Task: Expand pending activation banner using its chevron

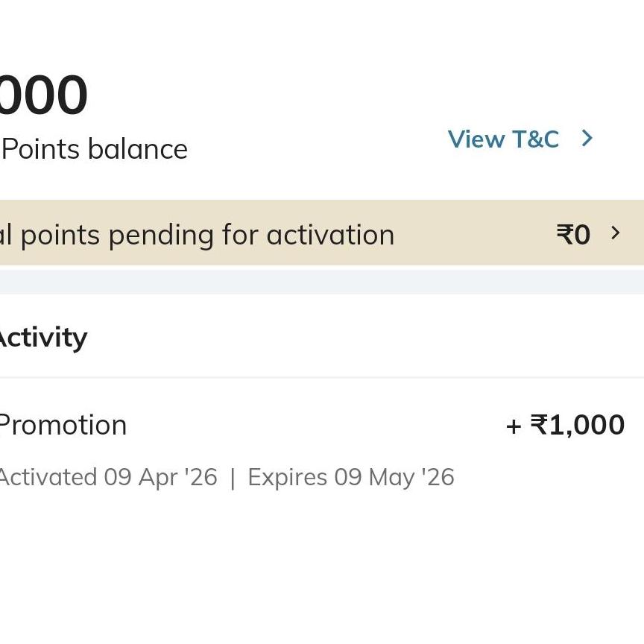Action: tap(616, 233)
